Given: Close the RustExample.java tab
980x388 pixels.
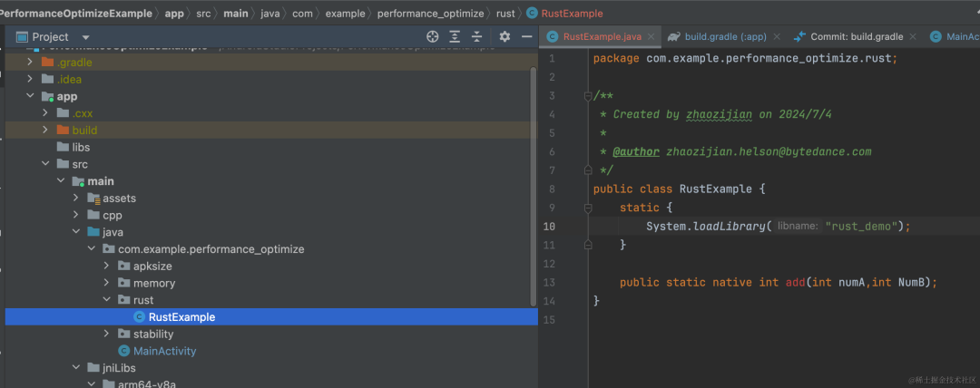Looking at the screenshot, I should coord(652,37).
